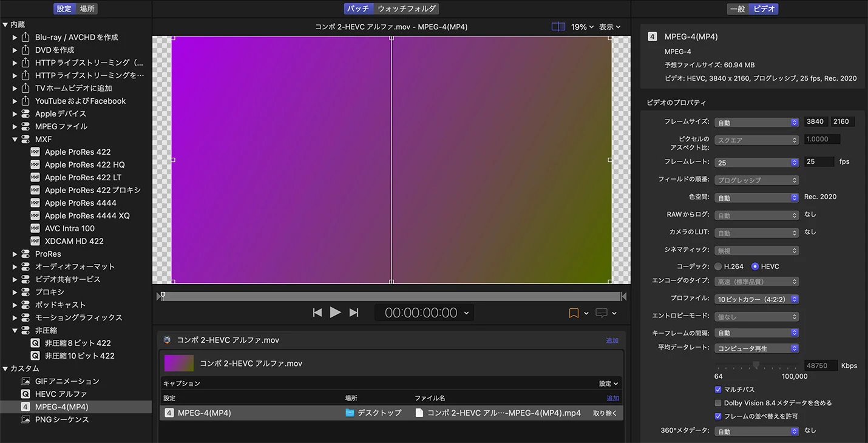Viewport: 868px width, 443px height.
Task: Click the timecode display 00:00:00:00
Action: click(421, 313)
